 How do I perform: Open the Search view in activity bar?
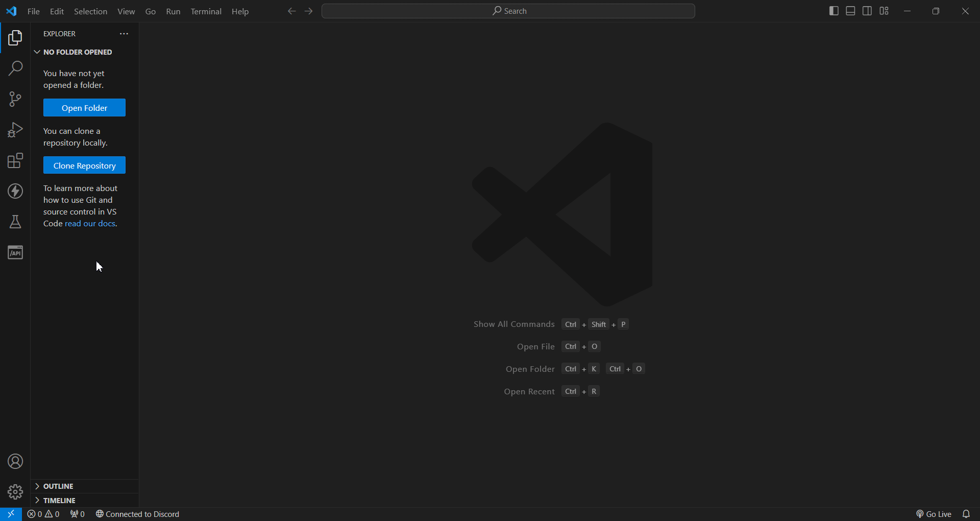15,68
